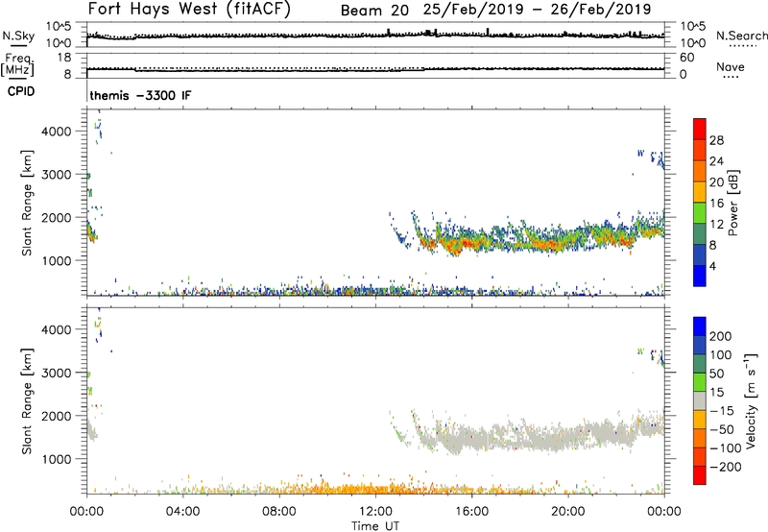This screenshot has height=532, width=768.
Task: Select the "4000" tick in the Power panel
Action: click(x=57, y=132)
